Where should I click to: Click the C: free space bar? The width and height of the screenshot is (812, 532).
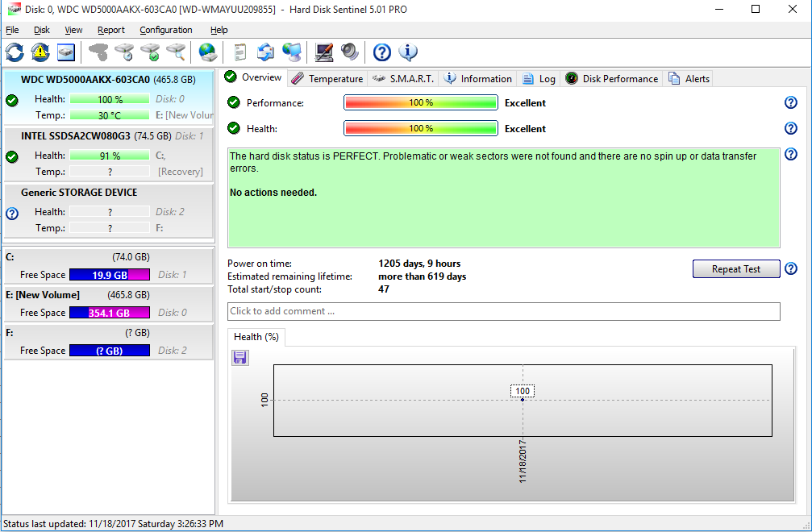[110, 275]
